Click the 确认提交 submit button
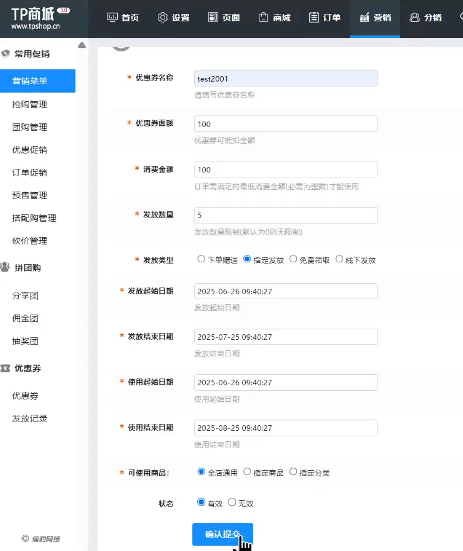The height and width of the screenshot is (551, 463). point(222,534)
